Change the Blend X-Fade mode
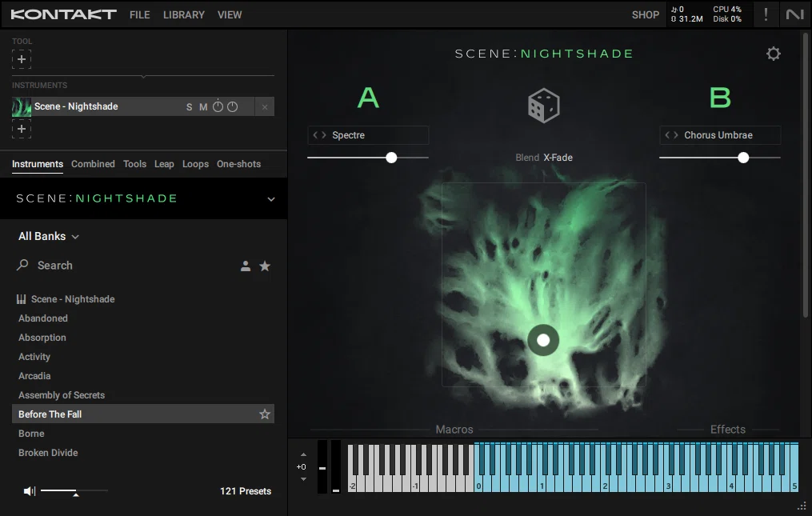This screenshot has height=516, width=812. coord(558,158)
